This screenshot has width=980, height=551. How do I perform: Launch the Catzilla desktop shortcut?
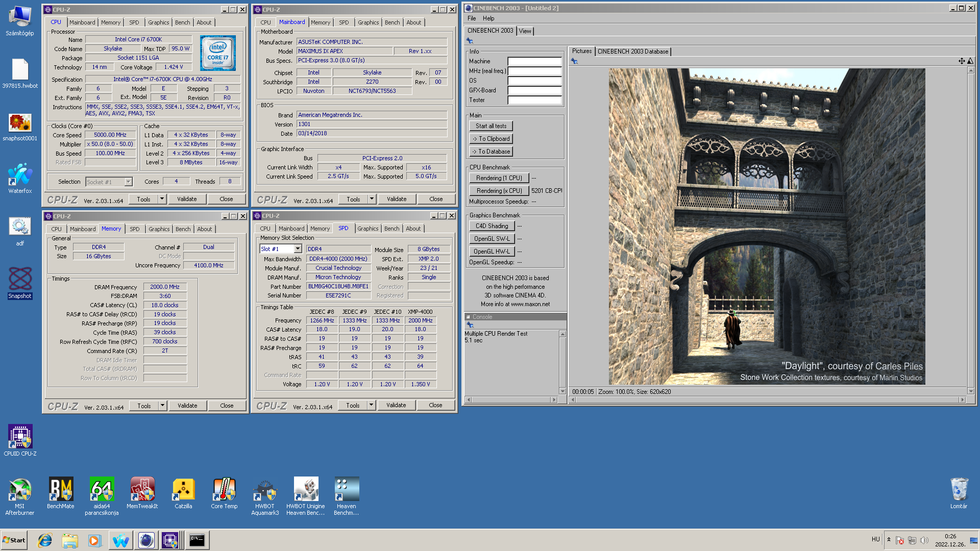coord(183,493)
